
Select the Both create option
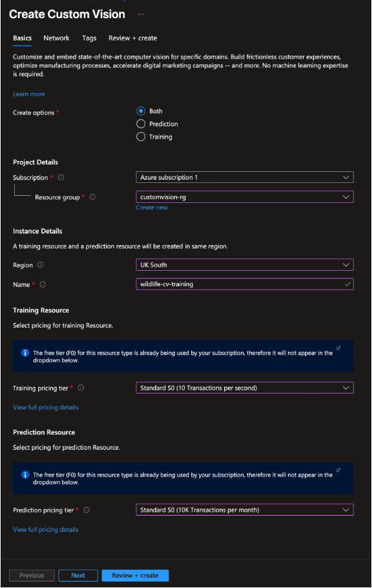[x=141, y=111]
